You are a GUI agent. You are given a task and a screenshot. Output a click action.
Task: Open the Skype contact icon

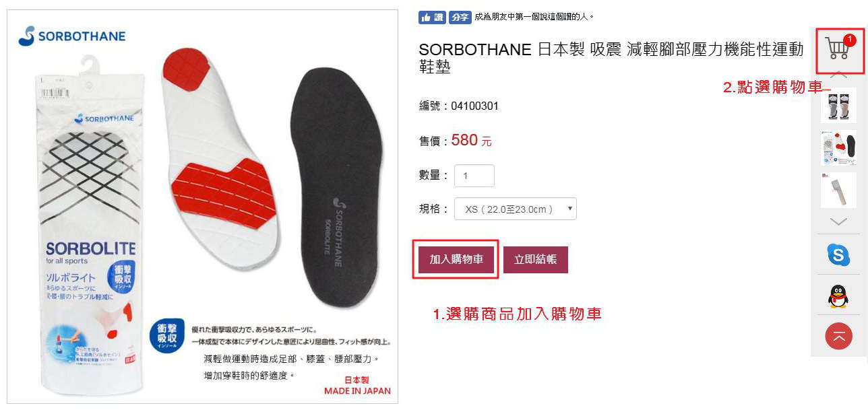click(838, 254)
